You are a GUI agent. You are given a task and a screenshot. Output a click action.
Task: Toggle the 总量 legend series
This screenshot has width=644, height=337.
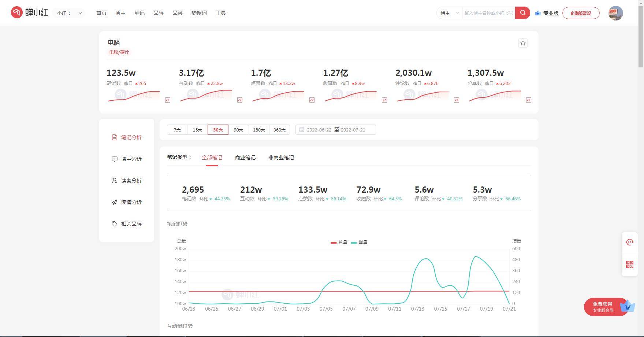click(x=339, y=242)
